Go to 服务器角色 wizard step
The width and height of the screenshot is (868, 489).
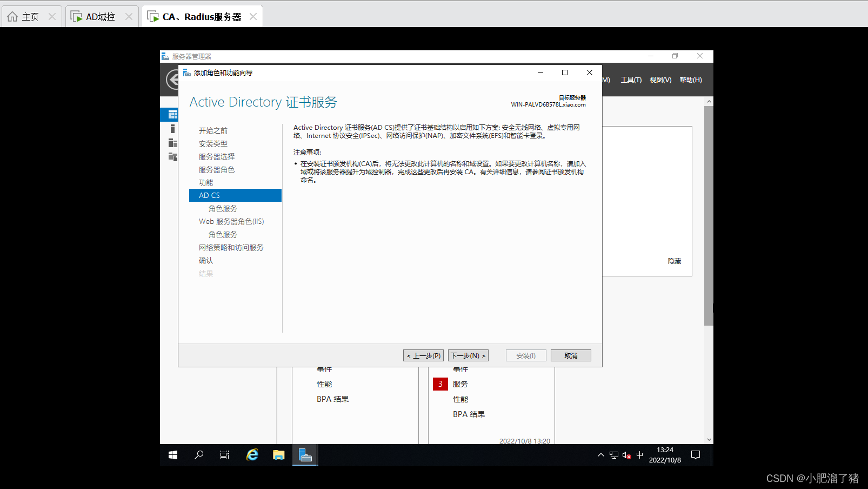(217, 169)
